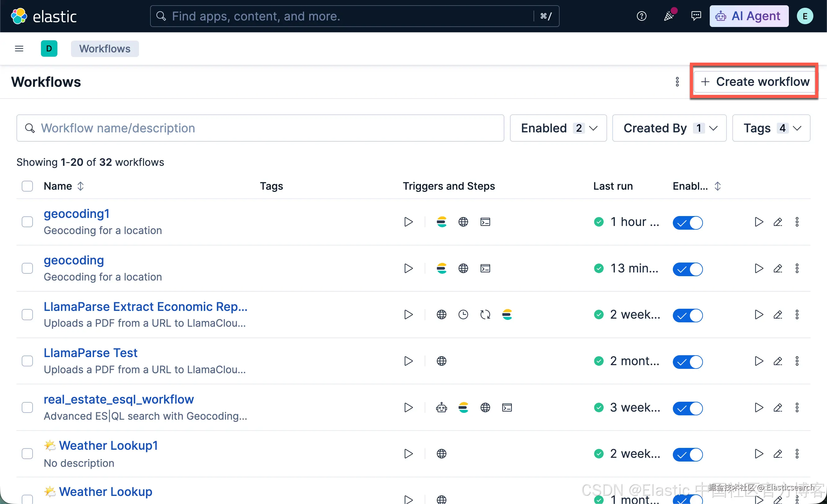
Task: Open the D space selector badge
Action: click(x=49, y=49)
